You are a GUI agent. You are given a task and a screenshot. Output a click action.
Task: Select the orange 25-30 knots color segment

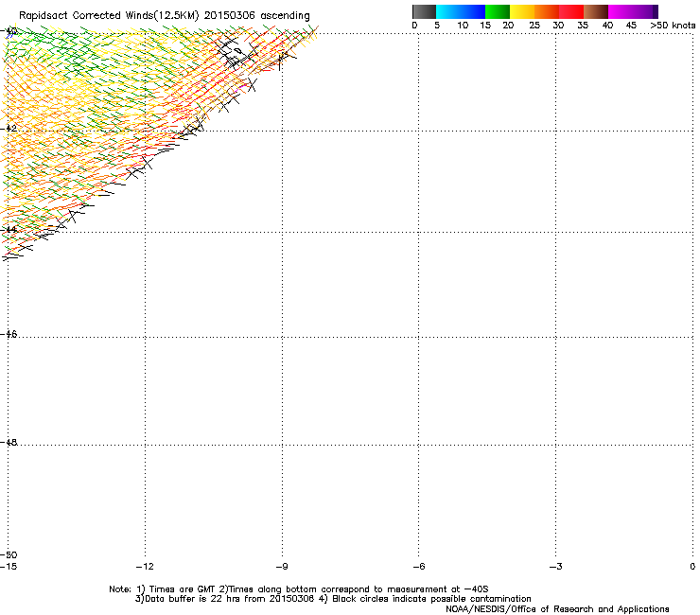(547, 11)
